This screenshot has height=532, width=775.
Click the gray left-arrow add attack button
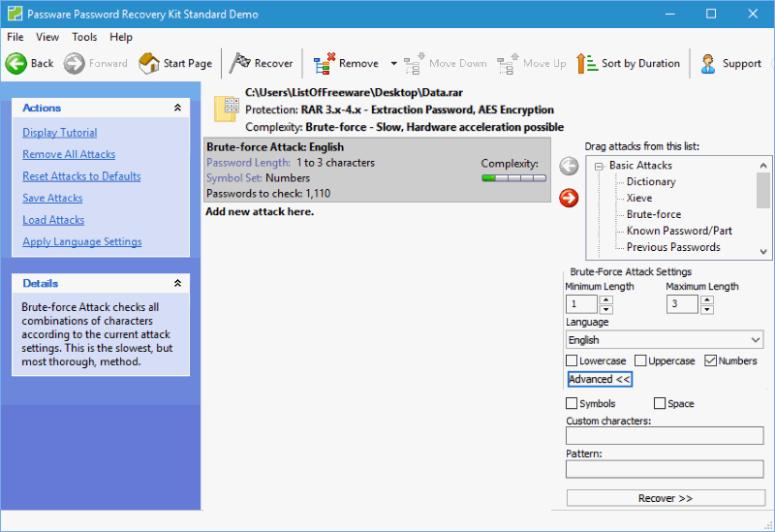click(x=569, y=166)
